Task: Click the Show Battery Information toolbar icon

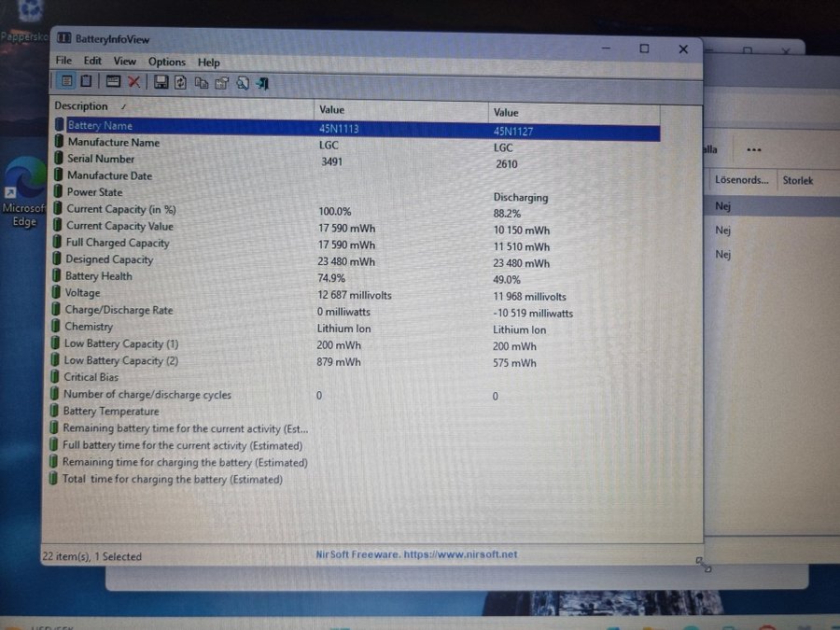Action: [x=66, y=81]
